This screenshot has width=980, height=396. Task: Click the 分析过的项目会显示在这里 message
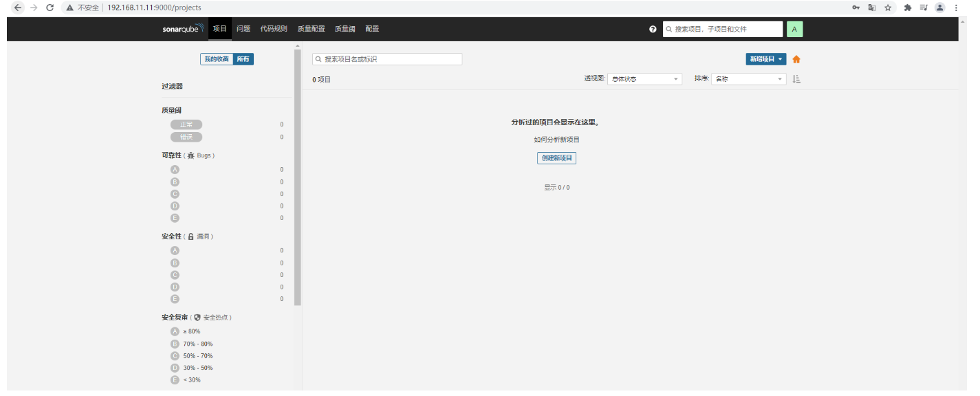pyautogui.click(x=556, y=122)
